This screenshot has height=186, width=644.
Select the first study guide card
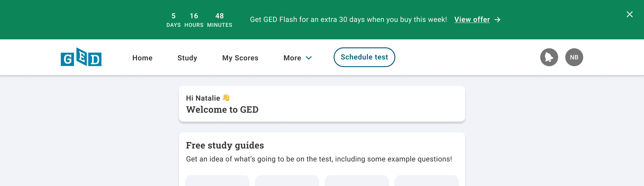click(x=217, y=181)
